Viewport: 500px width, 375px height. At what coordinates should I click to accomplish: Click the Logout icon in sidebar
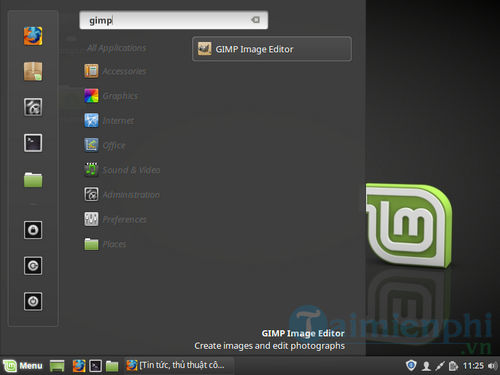33,266
